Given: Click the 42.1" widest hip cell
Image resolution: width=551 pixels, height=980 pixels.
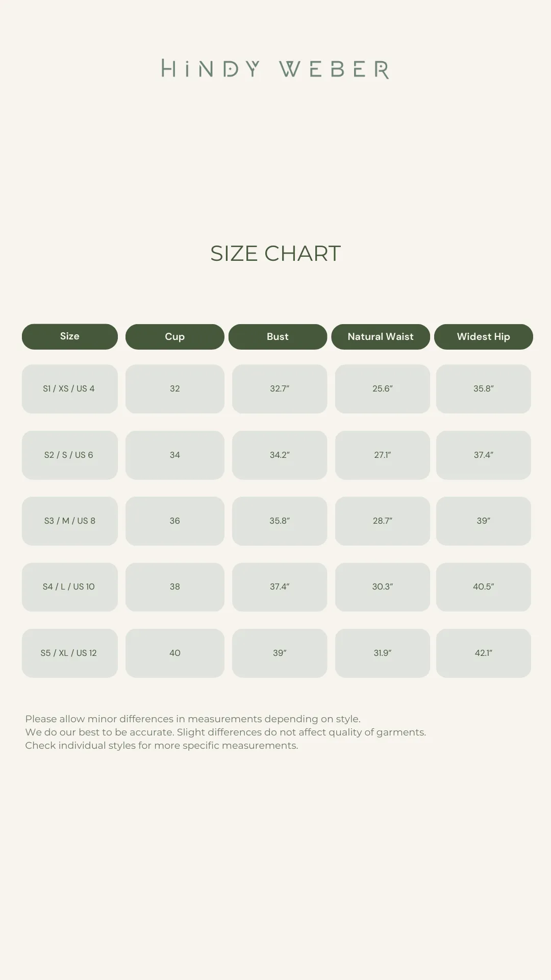Looking at the screenshot, I should pyautogui.click(x=484, y=653).
